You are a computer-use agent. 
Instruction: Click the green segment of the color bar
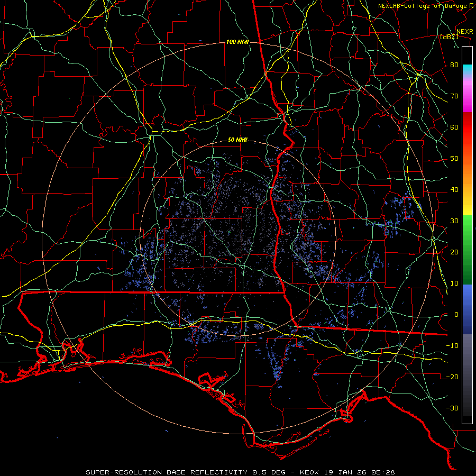tap(467, 250)
